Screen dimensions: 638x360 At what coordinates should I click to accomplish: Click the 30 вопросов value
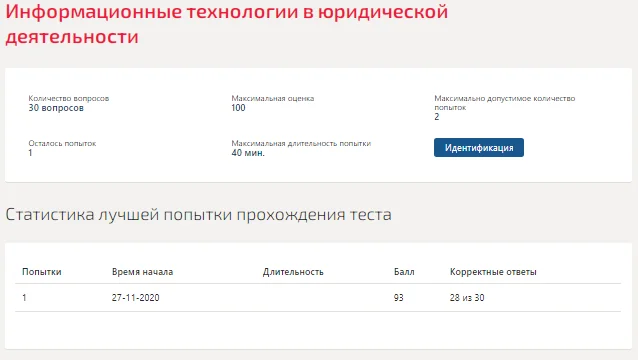click(56, 108)
